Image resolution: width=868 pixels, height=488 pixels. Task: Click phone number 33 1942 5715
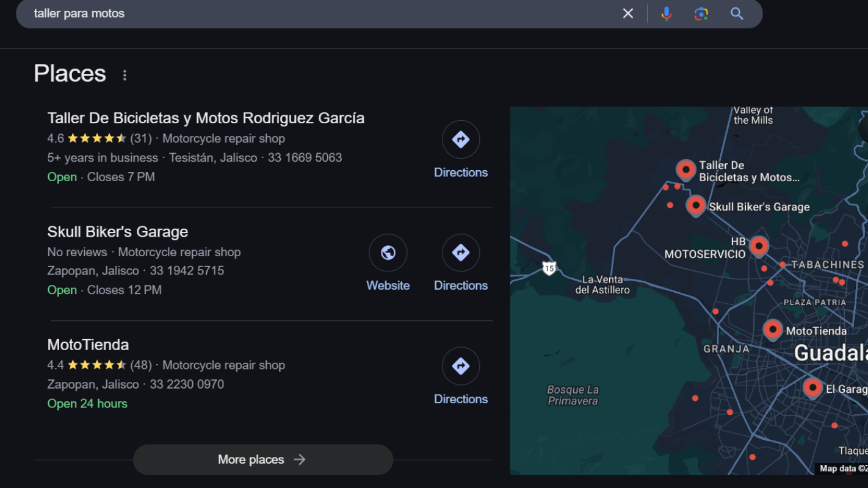point(187,271)
